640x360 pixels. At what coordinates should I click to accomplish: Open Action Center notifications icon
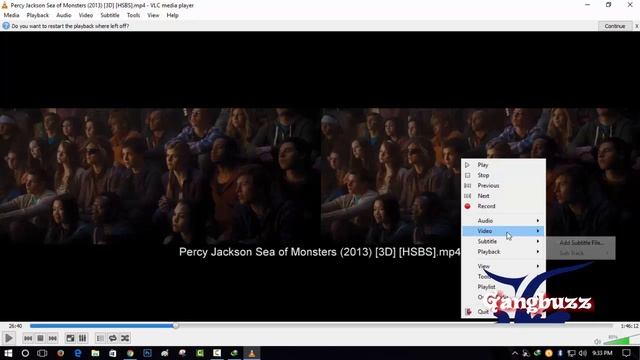[627, 353]
